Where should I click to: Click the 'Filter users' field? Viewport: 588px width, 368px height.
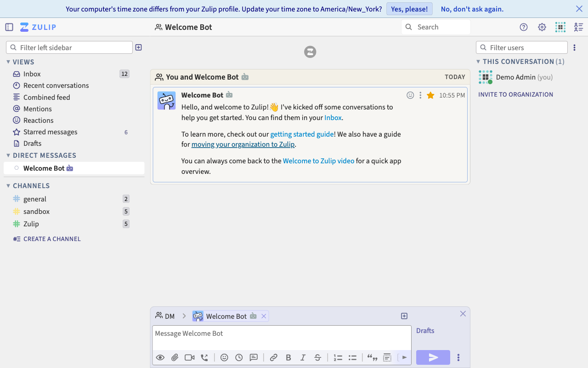tap(522, 47)
